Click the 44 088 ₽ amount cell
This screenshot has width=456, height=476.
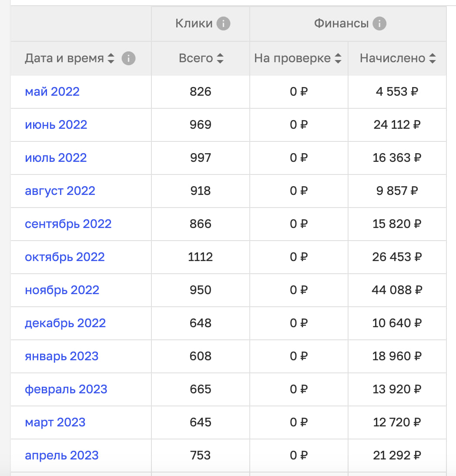pyautogui.click(x=397, y=290)
